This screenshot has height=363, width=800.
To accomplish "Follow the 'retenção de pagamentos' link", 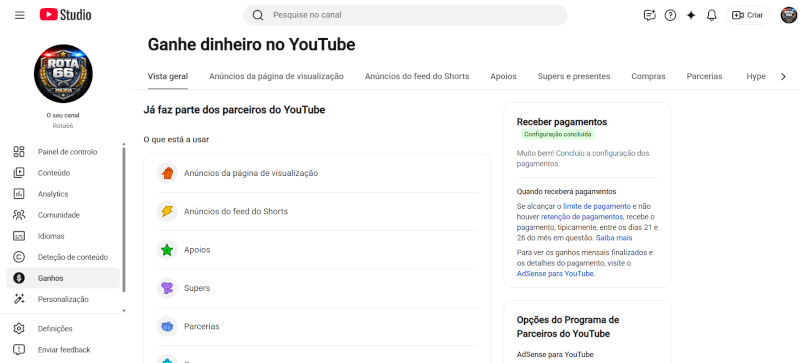I will tap(582, 216).
